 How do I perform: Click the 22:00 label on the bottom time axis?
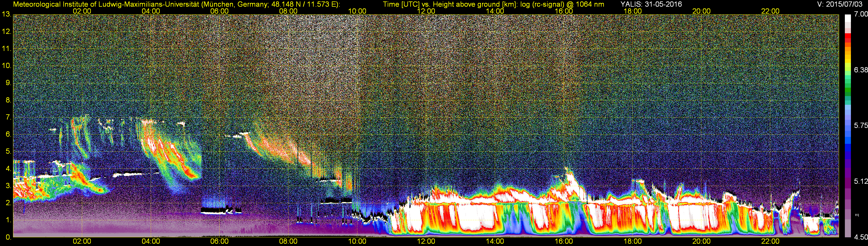coord(770,241)
